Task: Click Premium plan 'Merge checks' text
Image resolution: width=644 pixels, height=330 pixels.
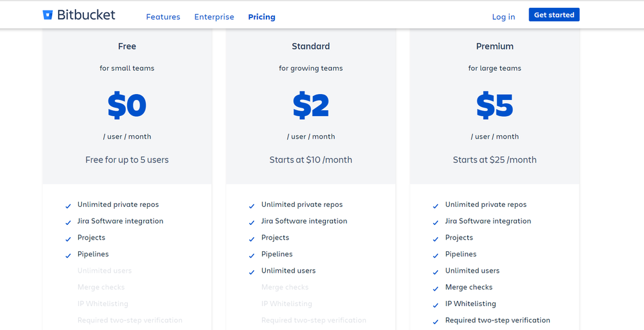Action: [468, 287]
